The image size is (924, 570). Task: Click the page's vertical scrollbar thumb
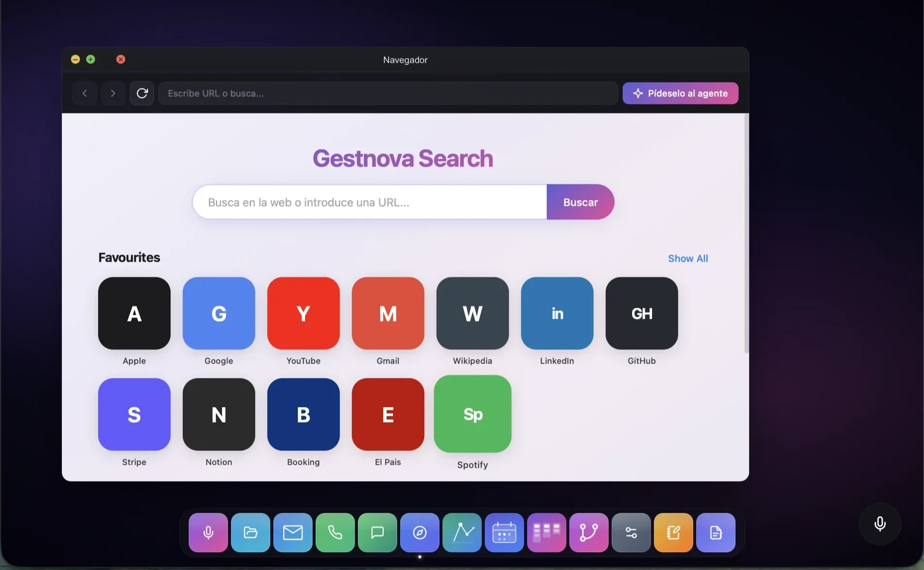click(x=746, y=233)
